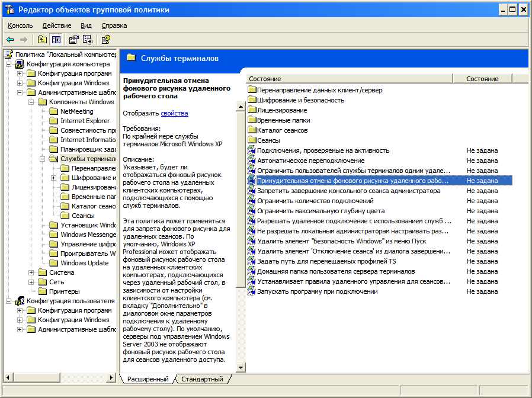Viewport: 532px width, 398px height.
Task: Open the Сеансы folder in the list
Action: click(268, 140)
